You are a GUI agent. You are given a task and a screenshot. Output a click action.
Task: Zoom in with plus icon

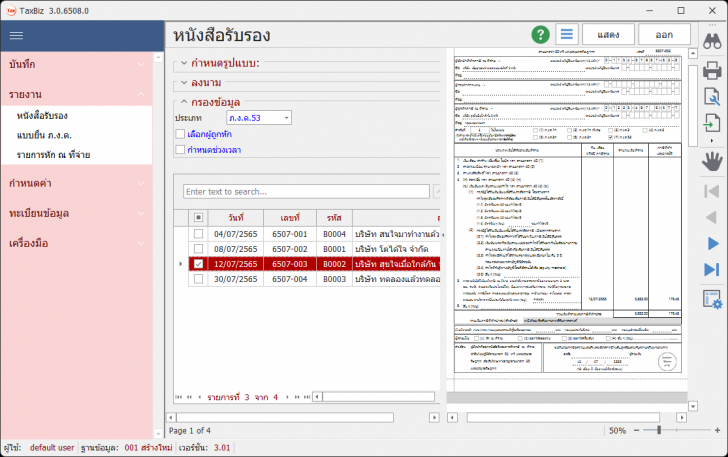click(717, 431)
